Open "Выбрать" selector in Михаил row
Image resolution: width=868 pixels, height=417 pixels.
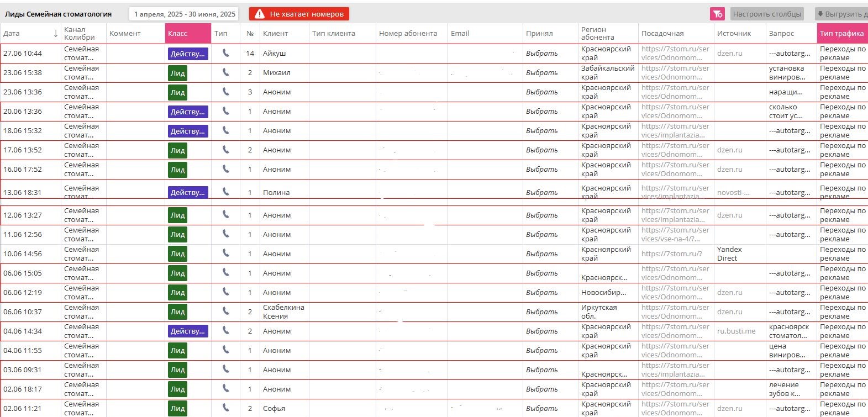pyautogui.click(x=541, y=73)
